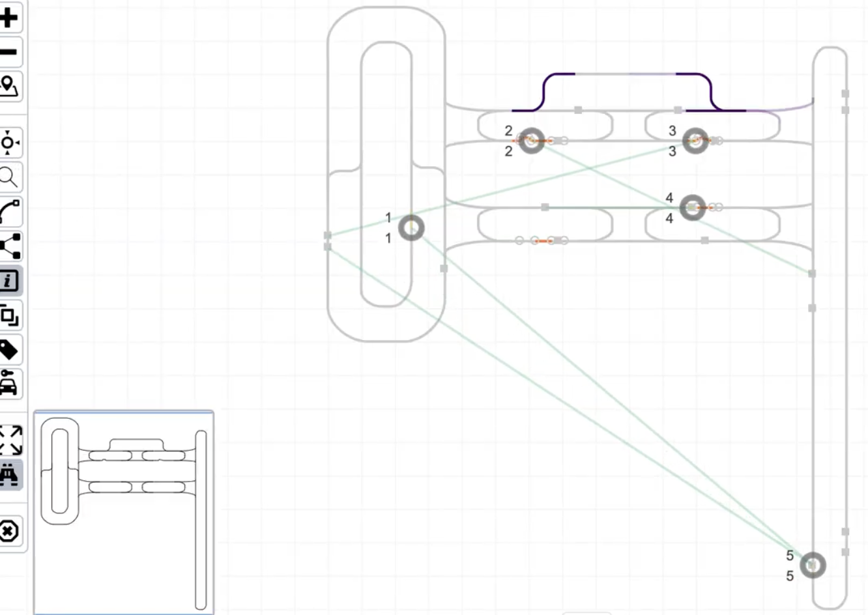Choose the curved path drawing tool
Image resolution: width=868 pixels, height=615 pixels.
pos(9,212)
